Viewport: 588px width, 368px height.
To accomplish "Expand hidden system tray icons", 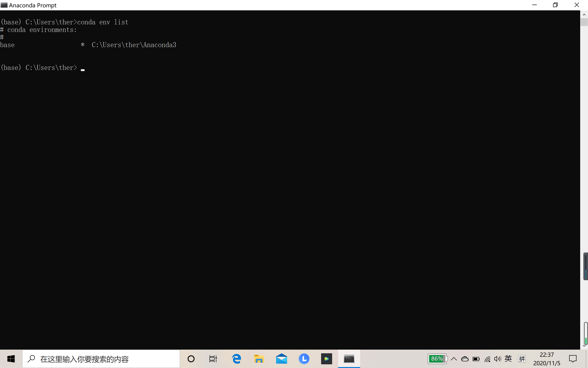I will tap(454, 359).
